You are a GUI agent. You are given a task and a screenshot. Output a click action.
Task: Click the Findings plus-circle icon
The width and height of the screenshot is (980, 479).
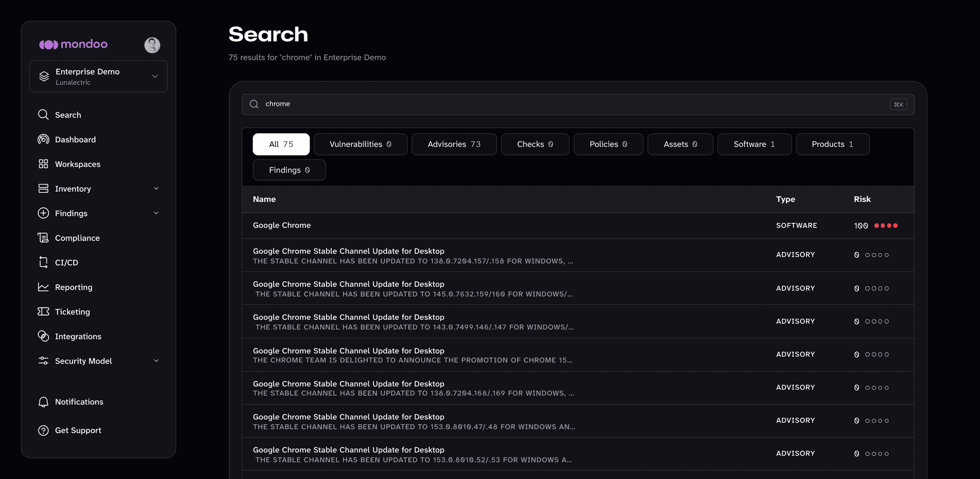43,213
